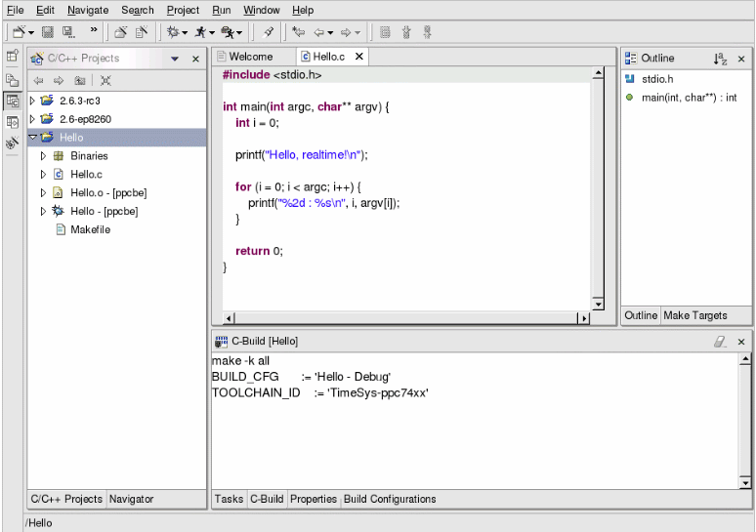Switch to the Build Configurations tab
Viewport: 756px width, 532px height.
[x=390, y=499]
